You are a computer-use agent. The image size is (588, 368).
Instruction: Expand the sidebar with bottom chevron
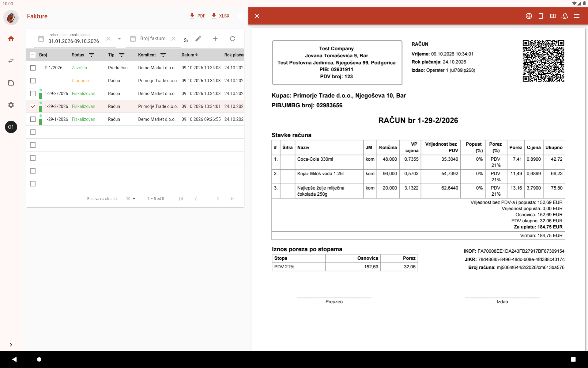coord(11,345)
